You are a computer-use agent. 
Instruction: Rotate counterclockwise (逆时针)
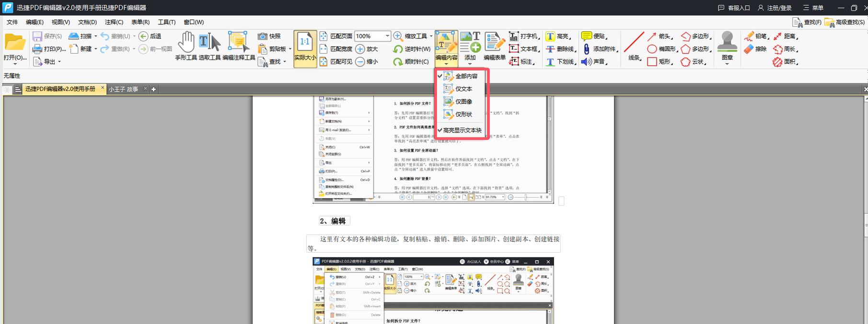[412, 49]
